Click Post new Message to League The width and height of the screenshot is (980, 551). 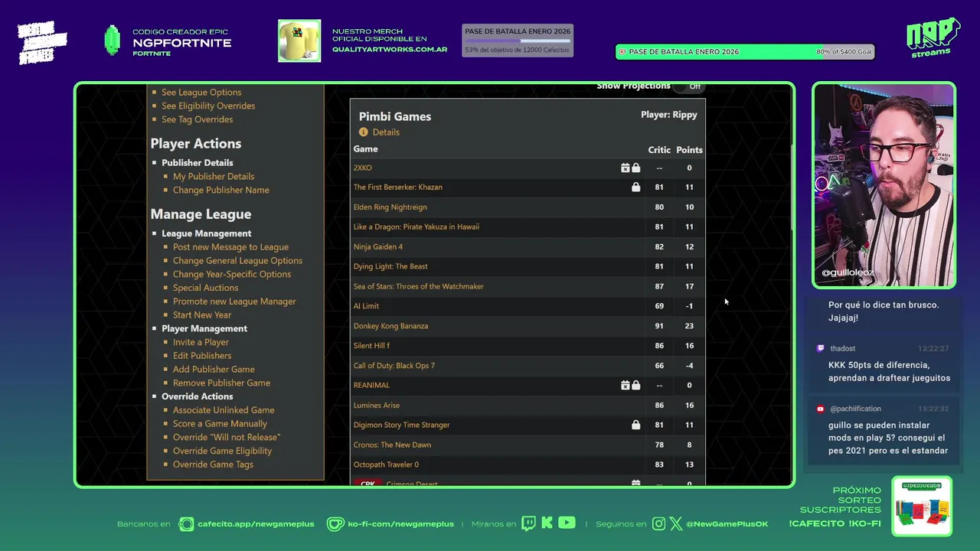pos(230,247)
